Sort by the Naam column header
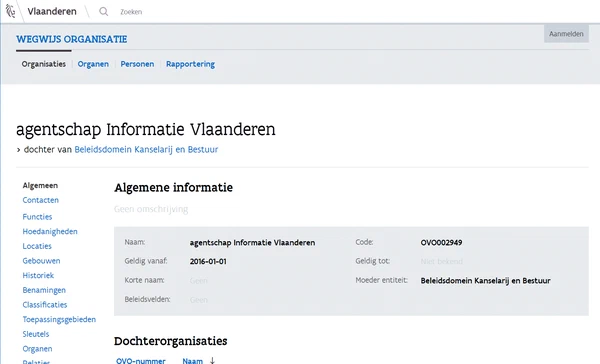600x364 pixels. click(x=192, y=361)
